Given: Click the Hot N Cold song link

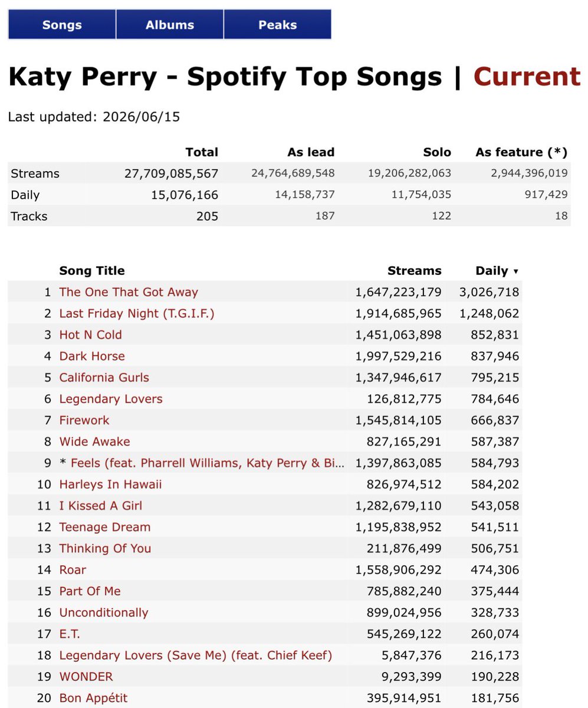Looking at the screenshot, I should pyautogui.click(x=90, y=335).
